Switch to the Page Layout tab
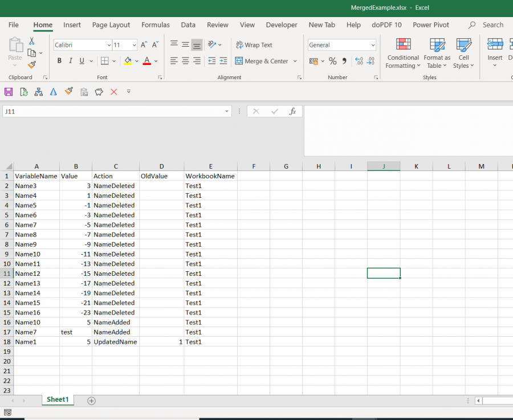Image resolution: width=513 pixels, height=420 pixels. tap(111, 25)
